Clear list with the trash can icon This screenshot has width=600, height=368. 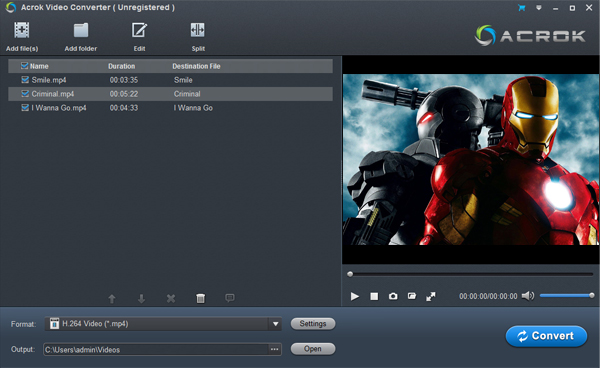coord(200,298)
